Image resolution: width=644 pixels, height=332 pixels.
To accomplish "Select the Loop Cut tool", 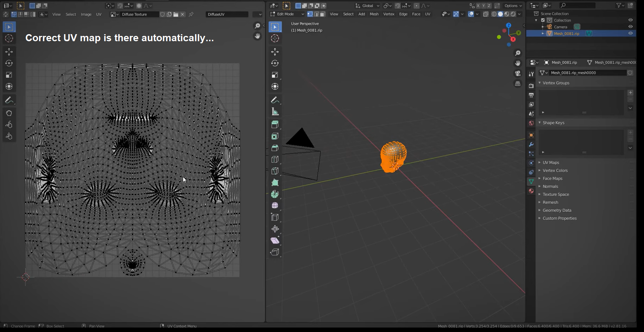I will pos(275,159).
